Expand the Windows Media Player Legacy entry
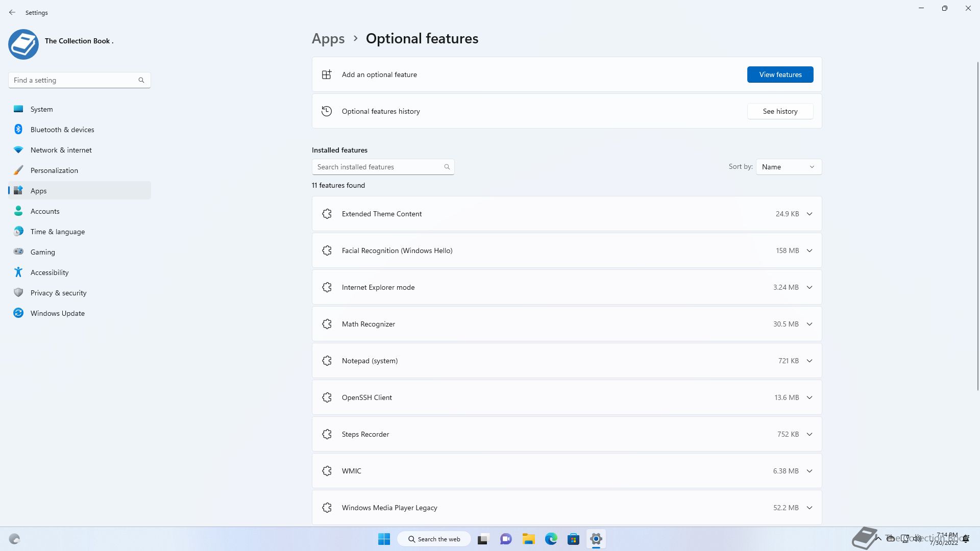Image resolution: width=980 pixels, height=551 pixels. (810, 508)
